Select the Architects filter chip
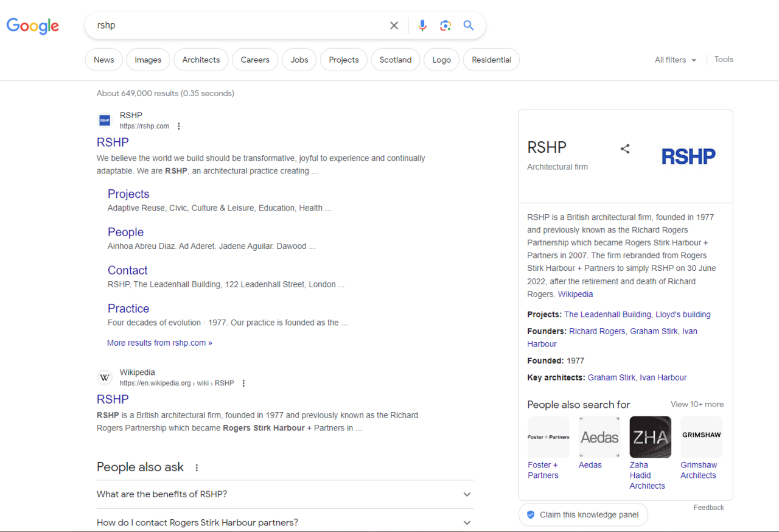Viewport: 779px width, 532px height. pyautogui.click(x=201, y=60)
